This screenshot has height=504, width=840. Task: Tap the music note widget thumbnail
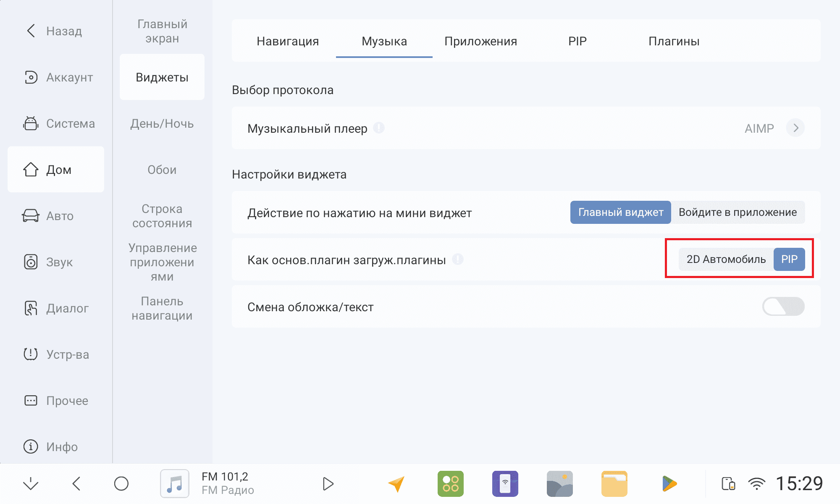click(175, 484)
